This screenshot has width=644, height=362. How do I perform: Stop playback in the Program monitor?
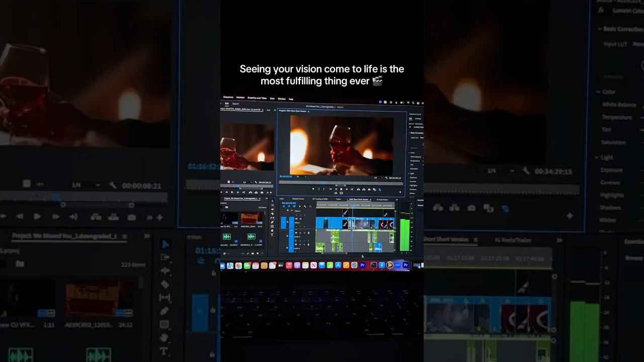coord(341,189)
